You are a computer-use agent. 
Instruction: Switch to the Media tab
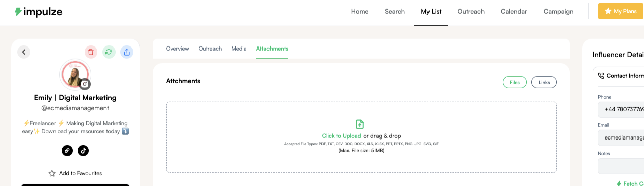239,49
